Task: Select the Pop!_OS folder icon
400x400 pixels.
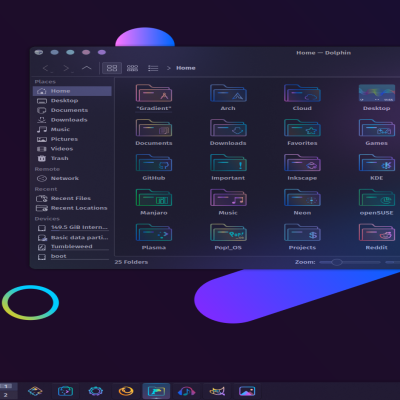Action: (x=228, y=232)
